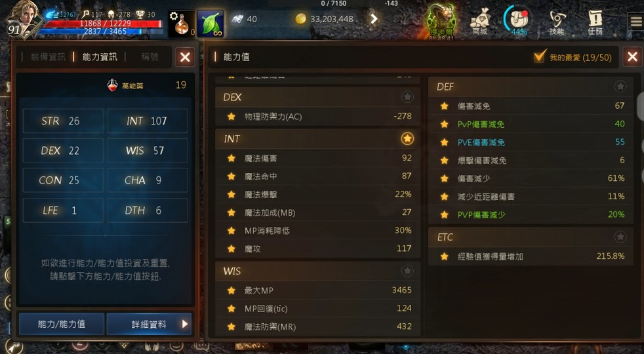Toggle the 我的最愛 favorites checkbox
This screenshot has height=354, width=644.
click(540, 56)
